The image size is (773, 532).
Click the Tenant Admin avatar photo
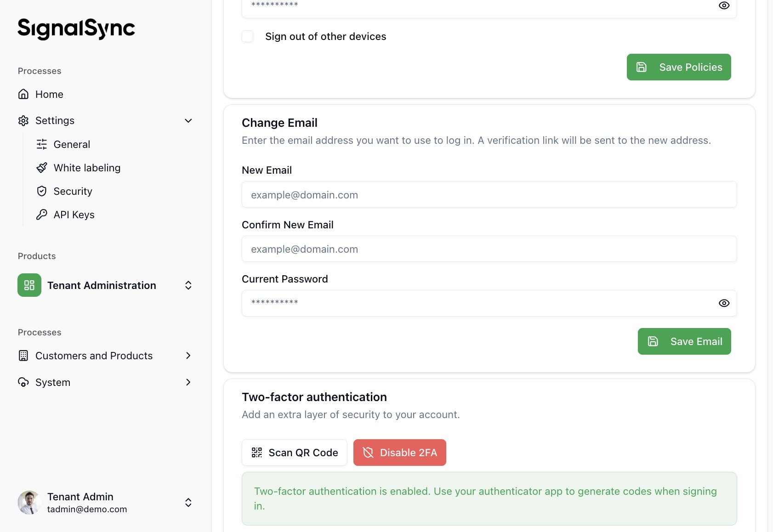(x=29, y=503)
